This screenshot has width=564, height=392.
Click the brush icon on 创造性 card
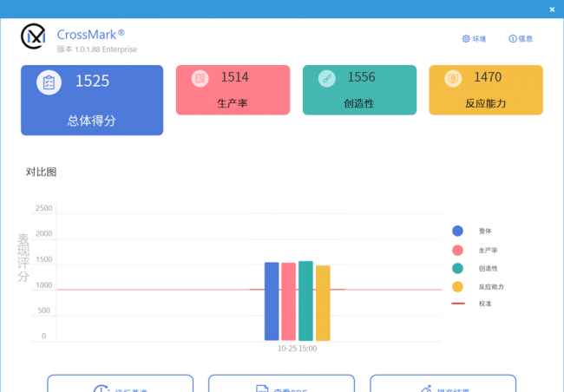pos(326,78)
